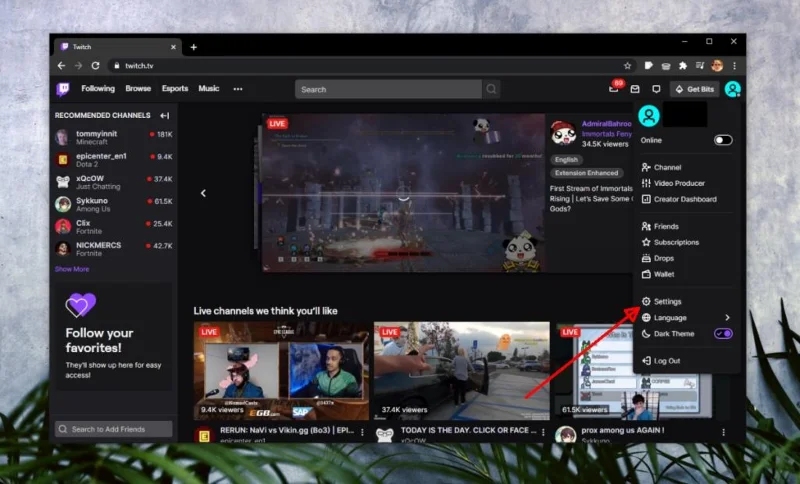Click the twitch.tv address bar
The image size is (800, 484).
click(x=371, y=66)
